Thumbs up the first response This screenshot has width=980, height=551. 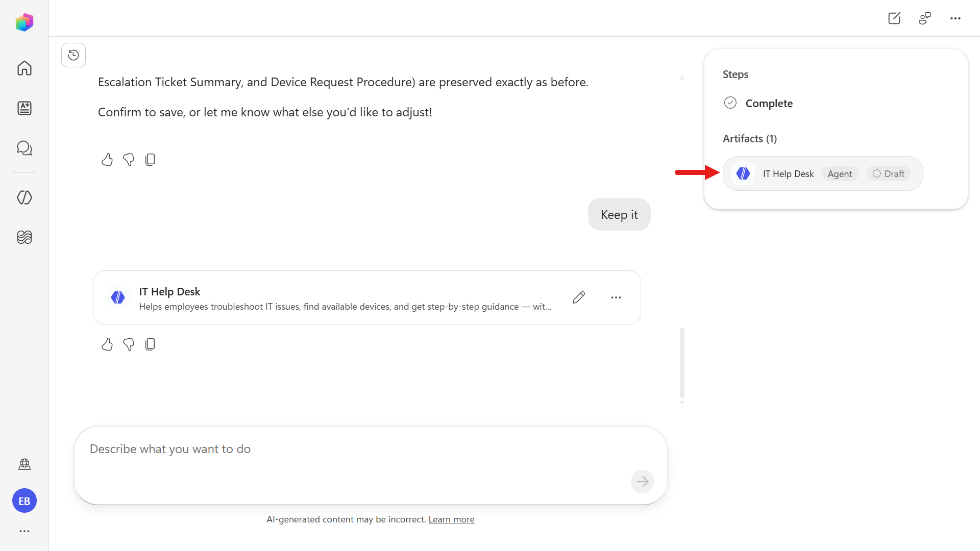tap(107, 160)
